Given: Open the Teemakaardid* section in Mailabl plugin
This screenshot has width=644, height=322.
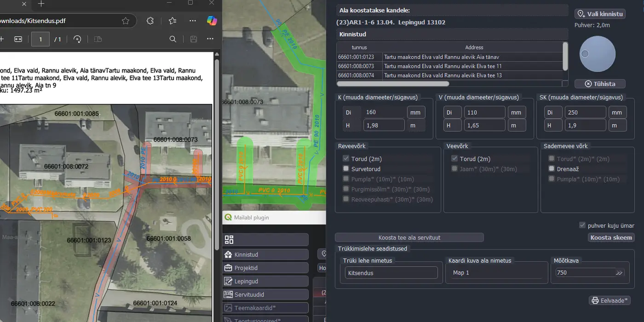Looking at the screenshot, I should click(x=266, y=307).
